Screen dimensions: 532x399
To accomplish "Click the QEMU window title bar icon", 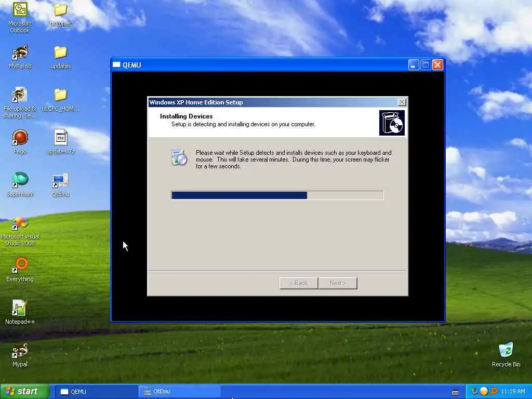I will click(x=116, y=64).
